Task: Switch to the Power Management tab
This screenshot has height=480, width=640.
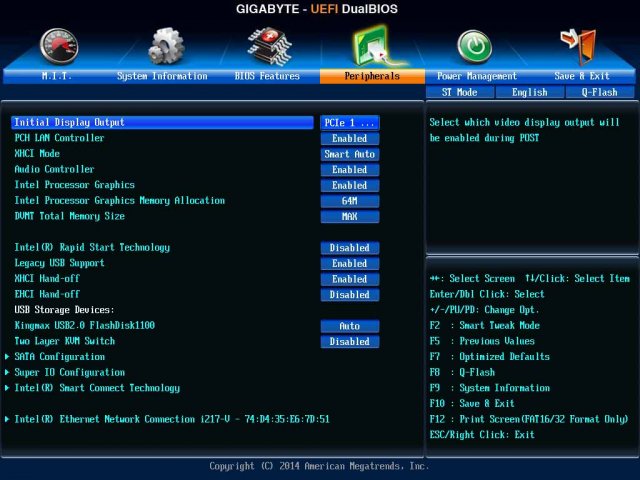Action: click(x=477, y=76)
